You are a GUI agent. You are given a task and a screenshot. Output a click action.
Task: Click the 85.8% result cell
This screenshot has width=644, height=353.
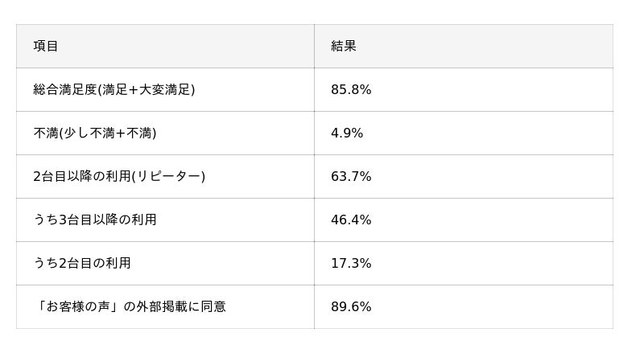click(464, 89)
